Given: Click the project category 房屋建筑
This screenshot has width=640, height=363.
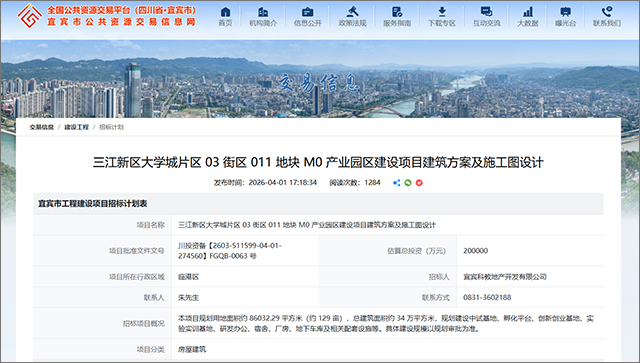Looking at the screenshot, I should pos(192,350).
